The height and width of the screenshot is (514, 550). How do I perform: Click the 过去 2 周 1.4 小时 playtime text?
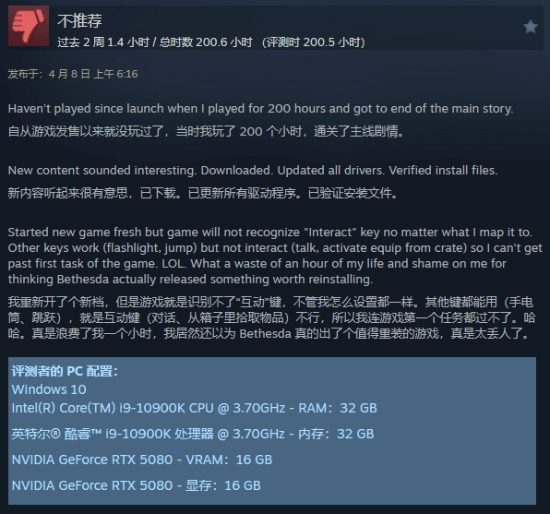pos(103,42)
